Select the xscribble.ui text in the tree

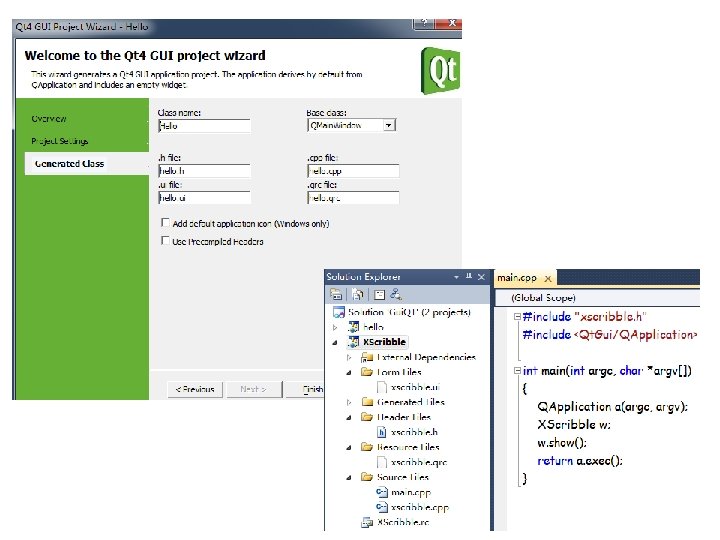pyautogui.click(x=416, y=388)
